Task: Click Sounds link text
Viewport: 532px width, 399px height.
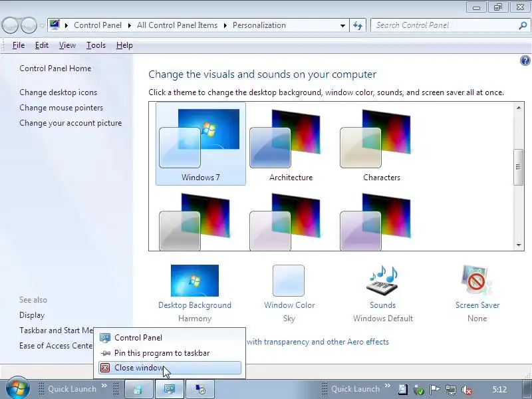Action: [x=383, y=305]
